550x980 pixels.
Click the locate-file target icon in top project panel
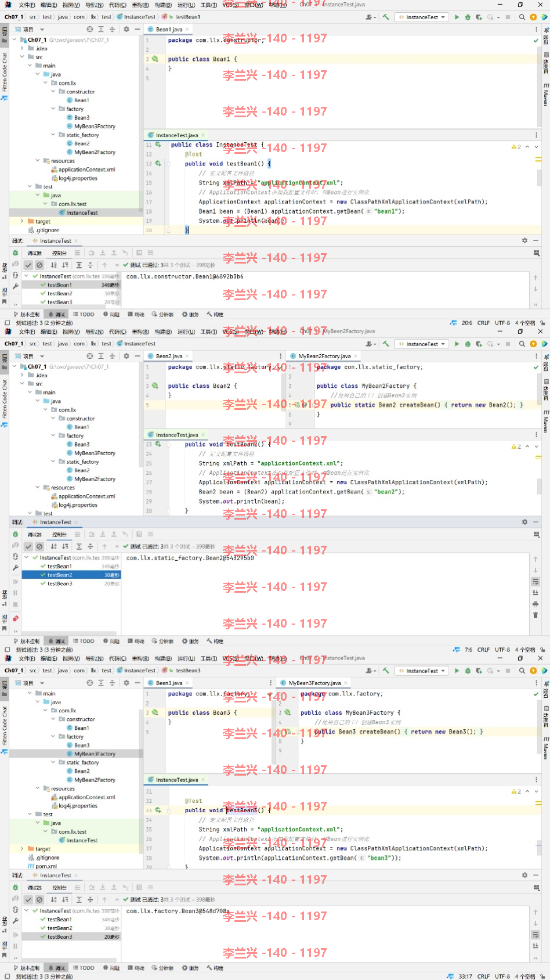(89, 29)
